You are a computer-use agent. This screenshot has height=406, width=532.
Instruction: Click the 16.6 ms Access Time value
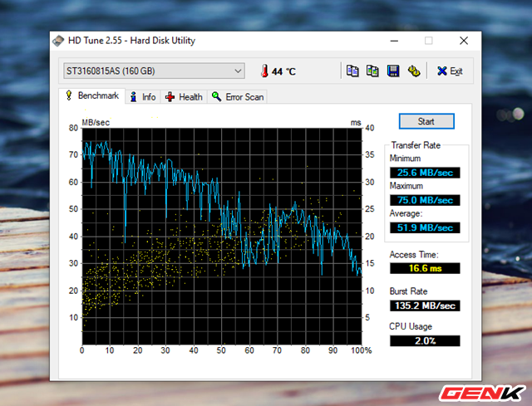coord(423,269)
